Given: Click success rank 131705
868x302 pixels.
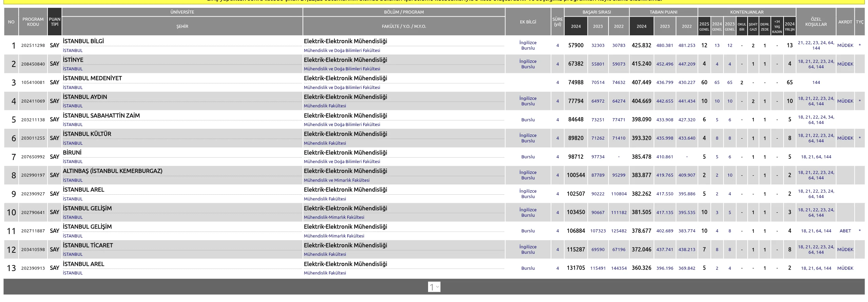Looking at the screenshot, I should point(576,268).
